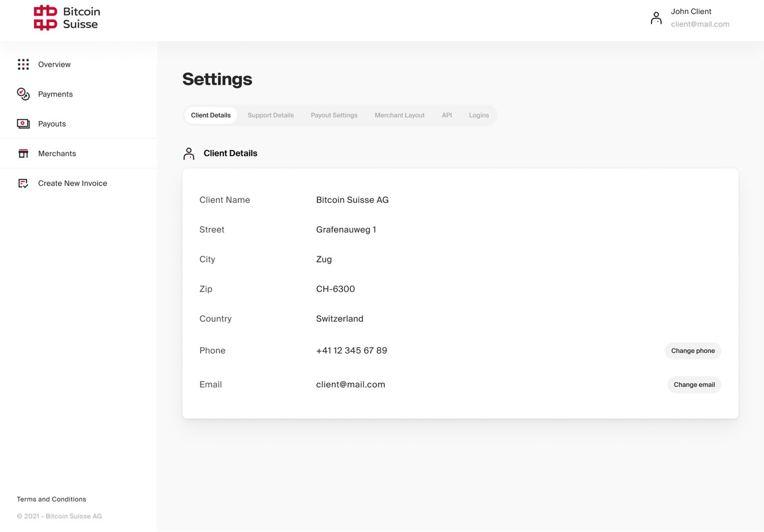Image resolution: width=764 pixels, height=532 pixels.
Task: Click the Bitcoin Suisse logo
Action: click(67, 18)
